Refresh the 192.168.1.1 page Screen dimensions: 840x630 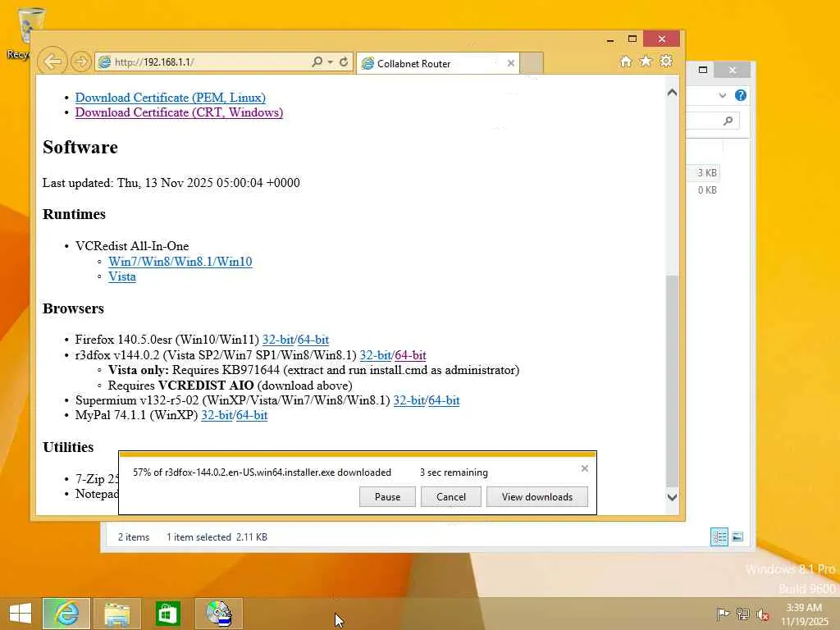pyautogui.click(x=344, y=62)
